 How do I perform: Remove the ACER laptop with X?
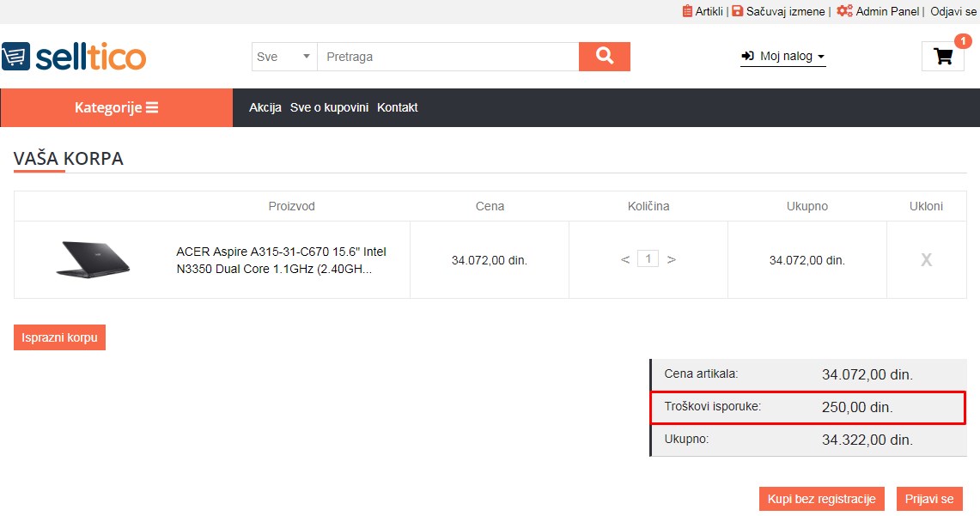pyautogui.click(x=926, y=260)
